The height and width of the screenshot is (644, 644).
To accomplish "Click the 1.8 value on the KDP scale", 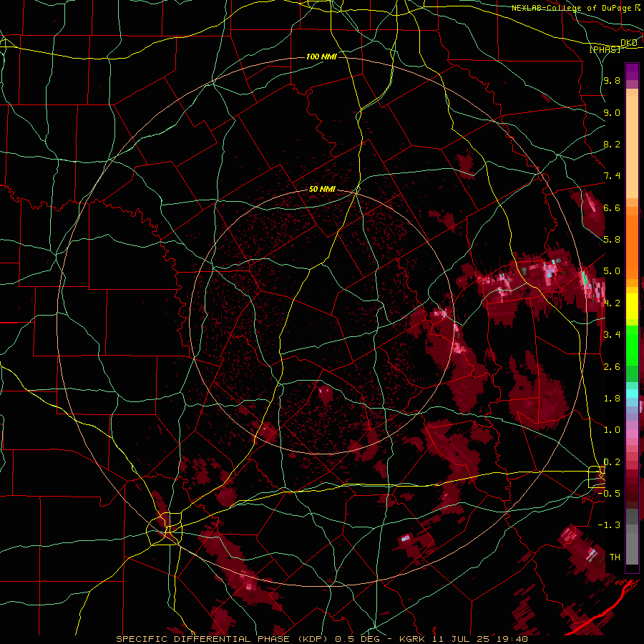I will [612, 399].
